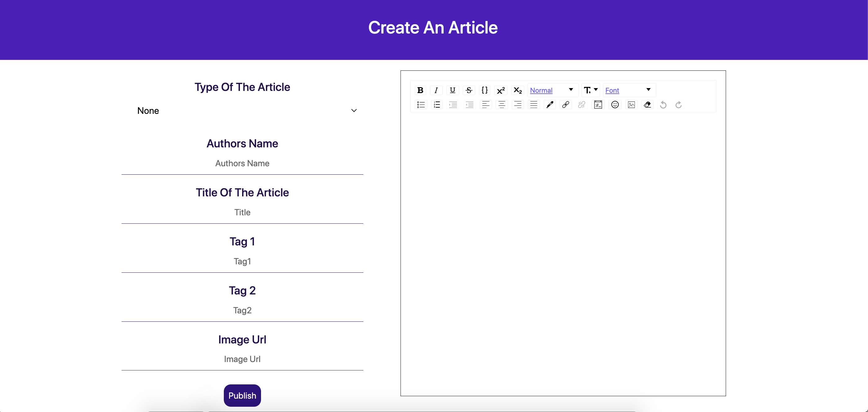Image resolution: width=868 pixels, height=412 pixels.
Task: Insert an image via toolbar icon
Action: 631,105
